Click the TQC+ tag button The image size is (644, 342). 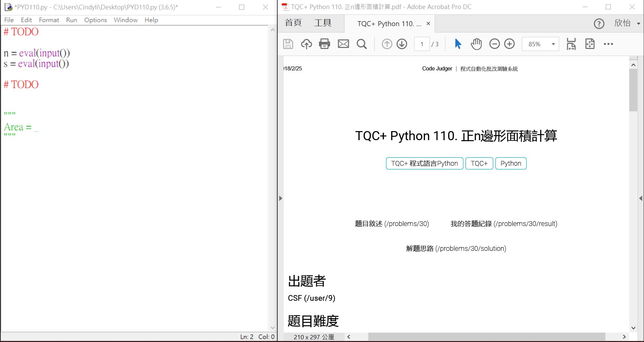(479, 163)
